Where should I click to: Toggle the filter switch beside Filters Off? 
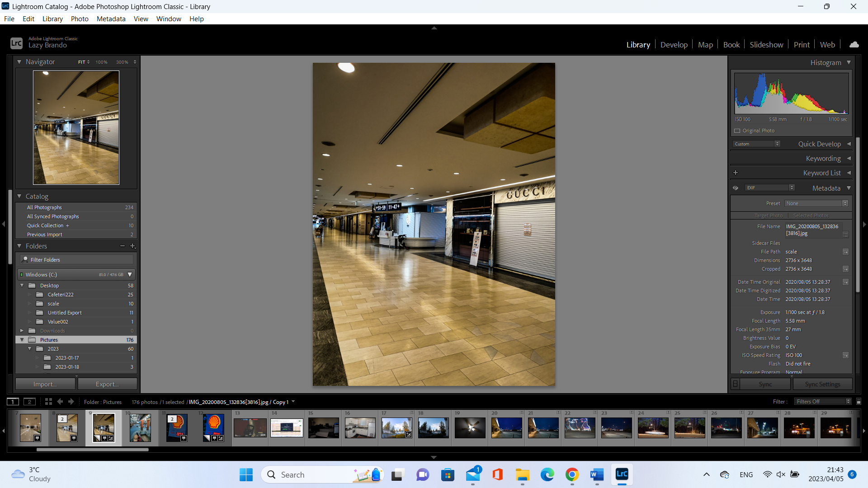(x=859, y=402)
